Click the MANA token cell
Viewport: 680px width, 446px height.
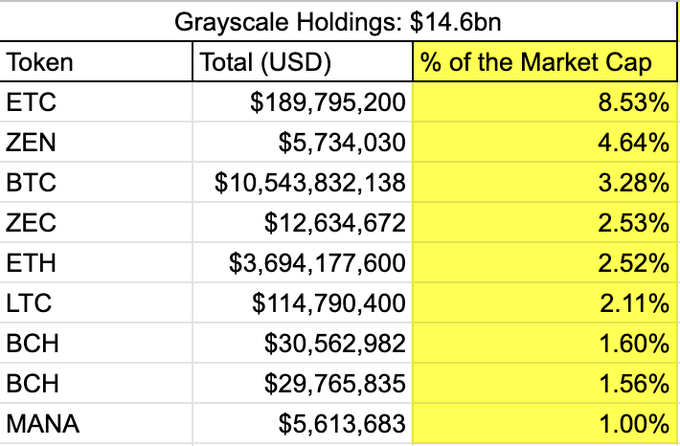tap(96, 423)
